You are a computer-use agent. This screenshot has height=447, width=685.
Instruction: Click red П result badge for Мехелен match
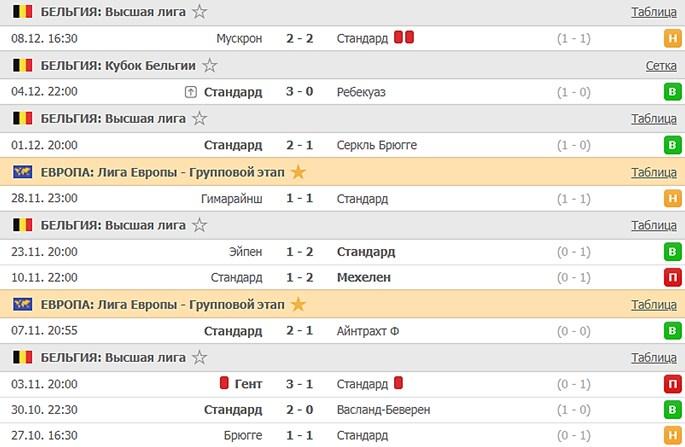click(672, 277)
